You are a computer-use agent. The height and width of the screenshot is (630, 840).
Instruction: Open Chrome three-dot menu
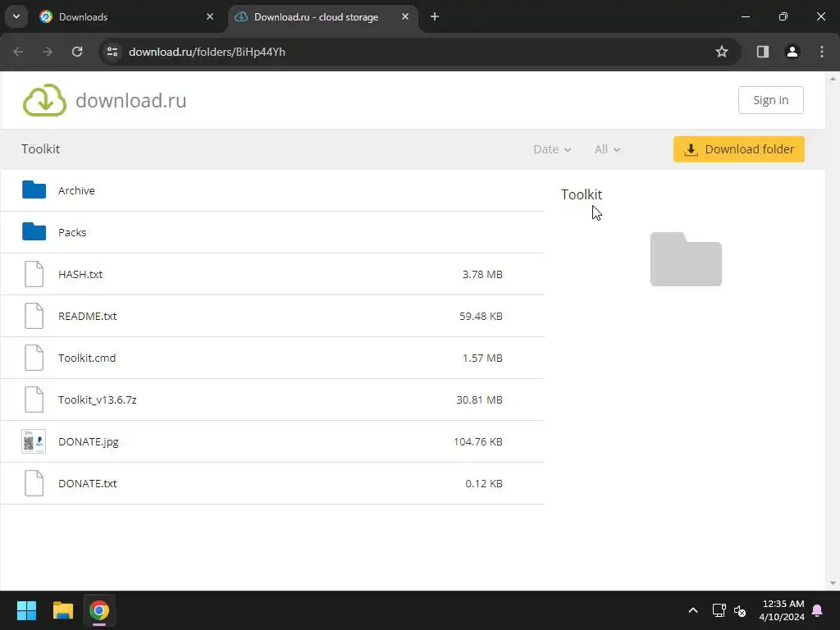822,52
